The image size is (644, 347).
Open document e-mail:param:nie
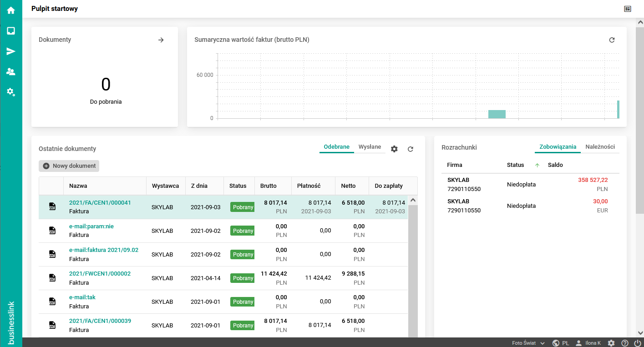coord(91,226)
